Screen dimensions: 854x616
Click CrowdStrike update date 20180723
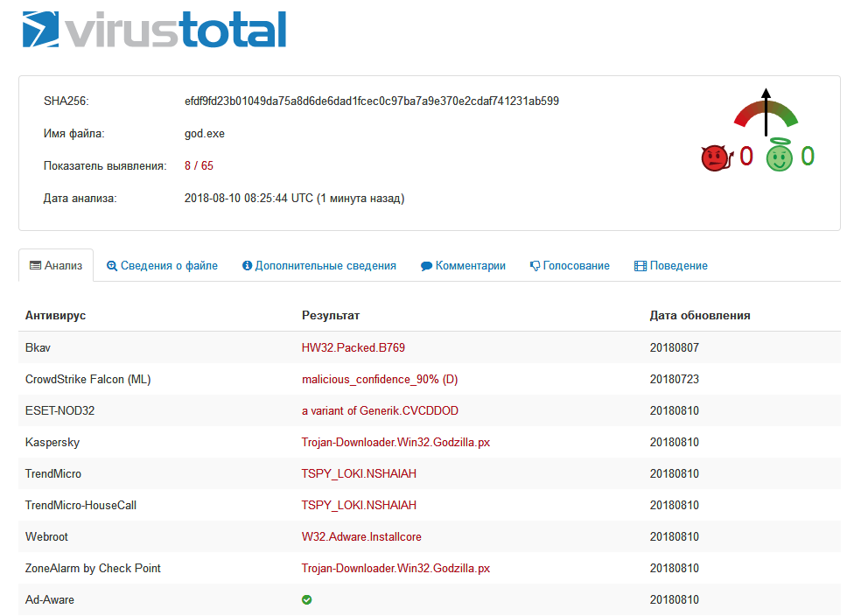click(x=675, y=379)
